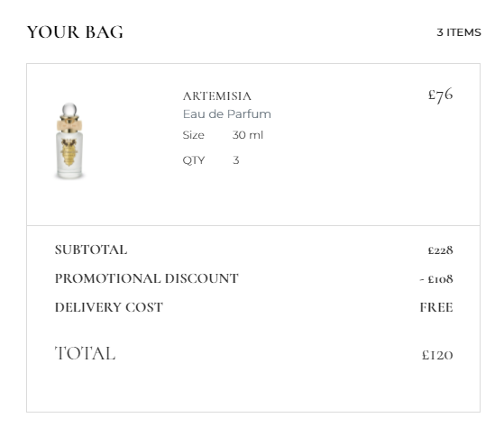This screenshot has height=436, width=504.
Task: Click the TOTAL label
Action: click(x=85, y=353)
